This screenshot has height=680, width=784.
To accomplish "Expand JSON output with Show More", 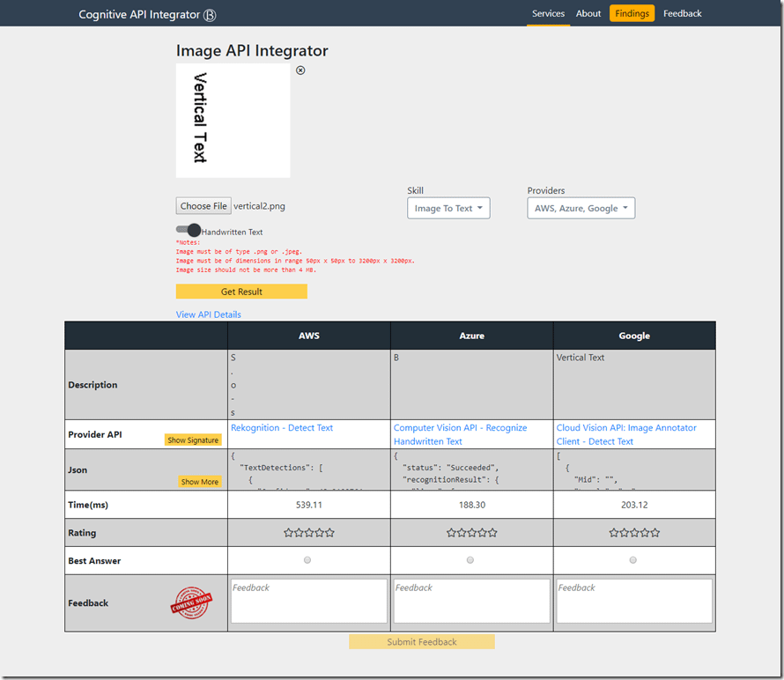I will click(200, 482).
